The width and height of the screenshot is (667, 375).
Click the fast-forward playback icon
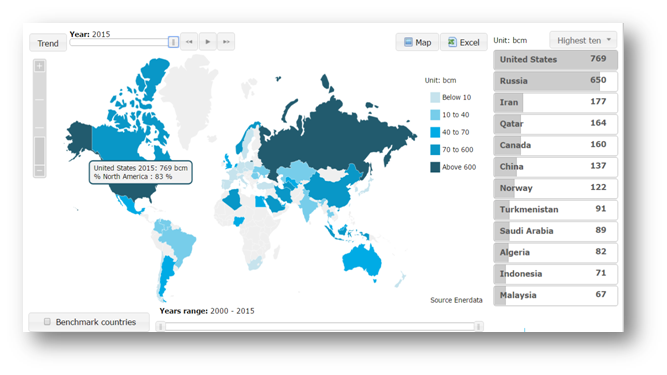click(x=226, y=42)
